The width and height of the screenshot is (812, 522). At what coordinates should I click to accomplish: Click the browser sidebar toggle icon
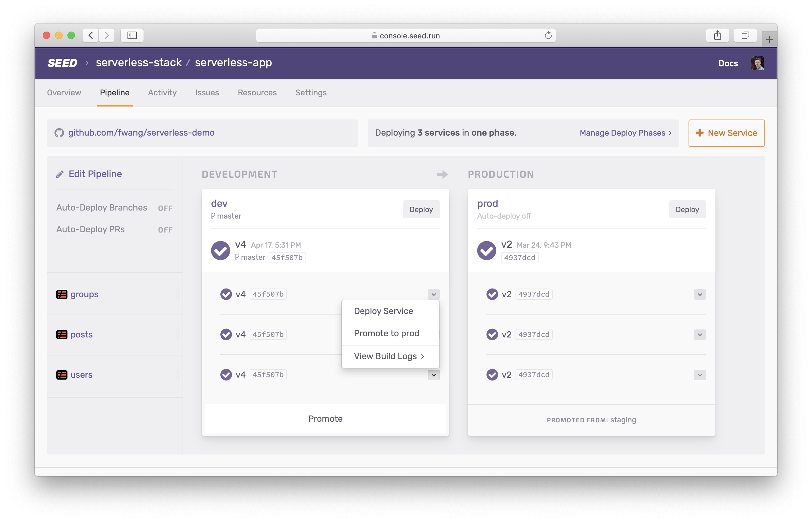132,35
